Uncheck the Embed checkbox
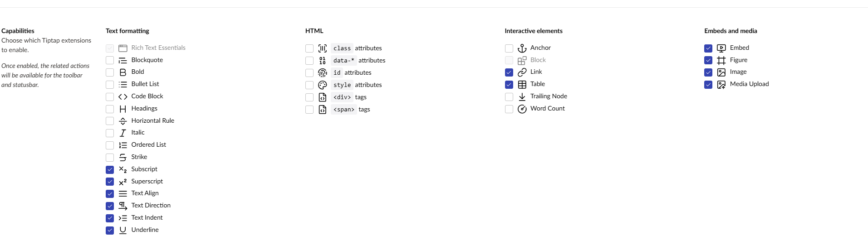This screenshot has width=868, height=250. point(708,48)
